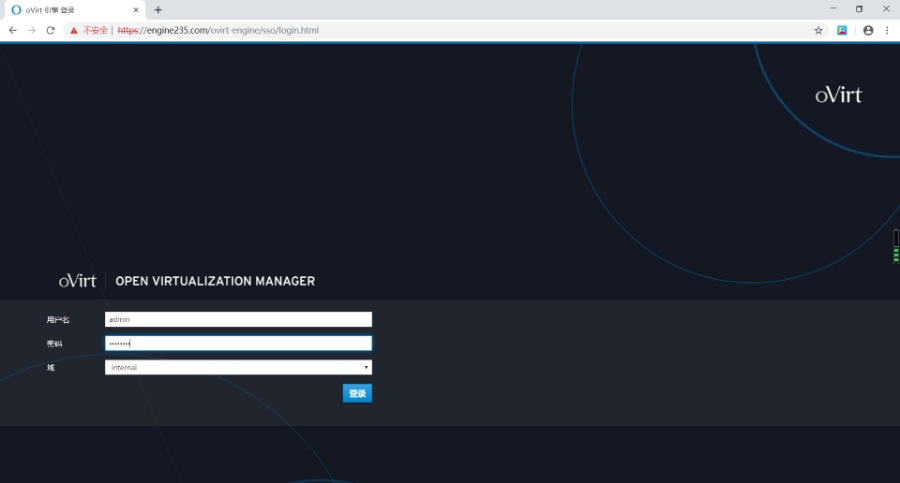The image size is (900, 483).
Task: Close the Chrome browser window
Action: click(886, 9)
